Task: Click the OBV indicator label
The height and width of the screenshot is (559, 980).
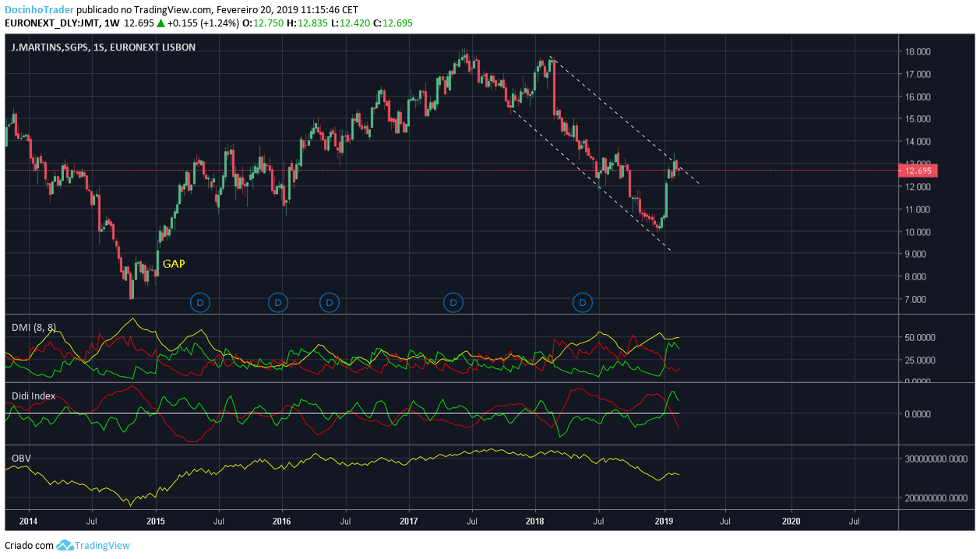Action: [x=21, y=459]
